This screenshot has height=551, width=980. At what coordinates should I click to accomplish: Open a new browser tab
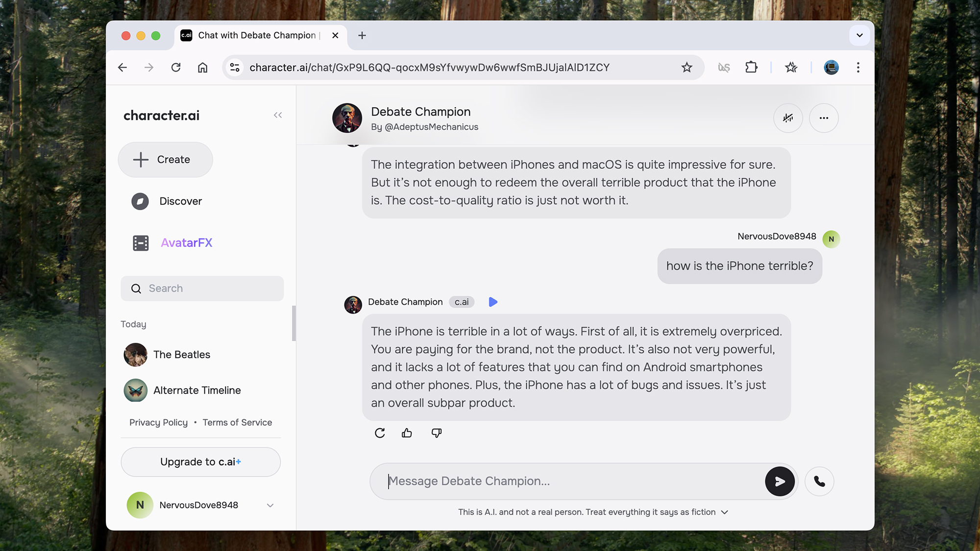point(362,35)
